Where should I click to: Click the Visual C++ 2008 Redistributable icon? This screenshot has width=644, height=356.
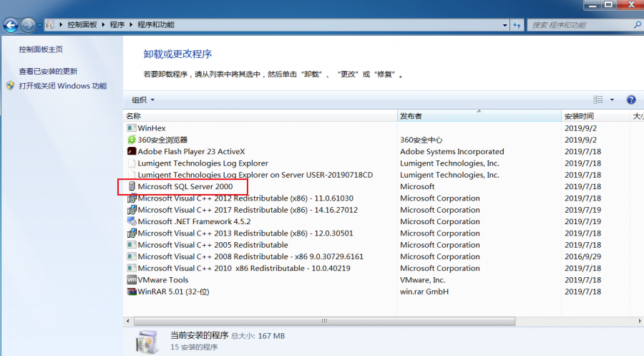[x=132, y=256]
